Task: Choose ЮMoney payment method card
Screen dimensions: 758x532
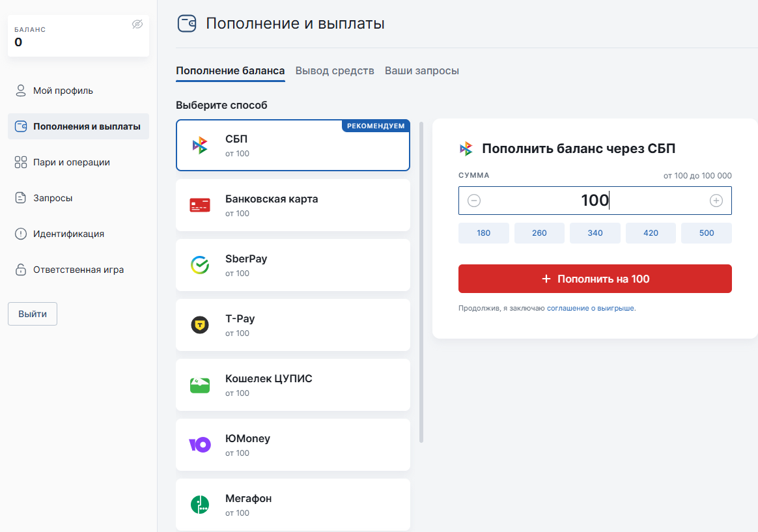Action: [293, 445]
